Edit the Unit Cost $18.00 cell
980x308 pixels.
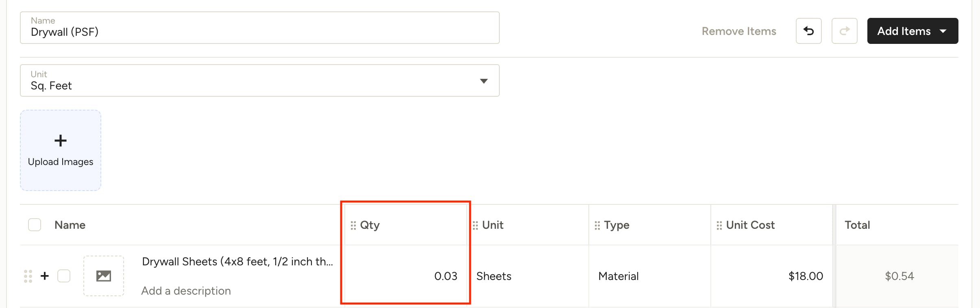click(772, 276)
